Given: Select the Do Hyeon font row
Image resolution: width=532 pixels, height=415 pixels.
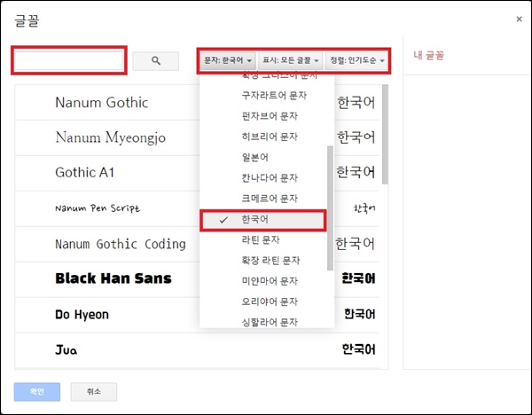Looking at the screenshot, I should coord(197,315).
